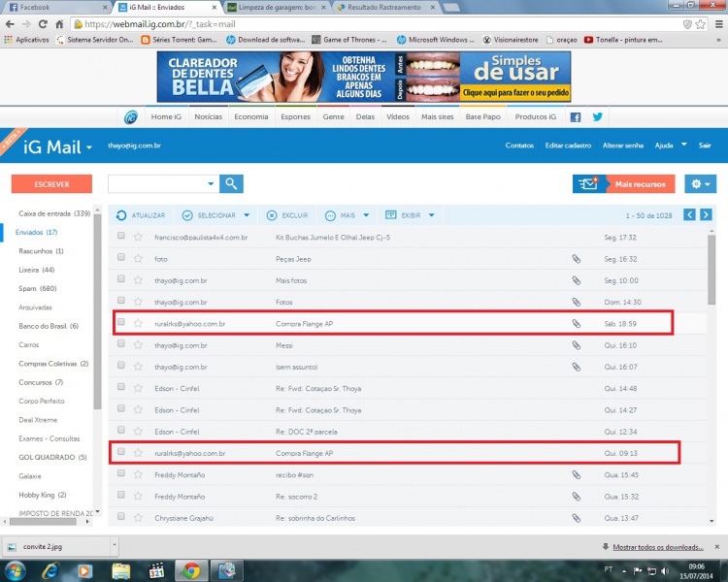Image resolution: width=728 pixels, height=582 pixels.
Task: Click attachment clip on Messi email
Action: click(577, 345)
